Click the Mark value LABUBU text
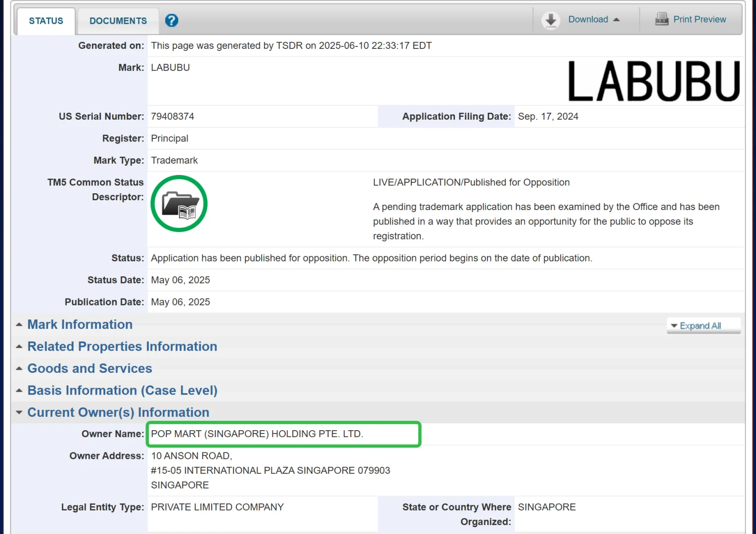The height and width of the screenshot is (534, 756). tap(170, 67)
